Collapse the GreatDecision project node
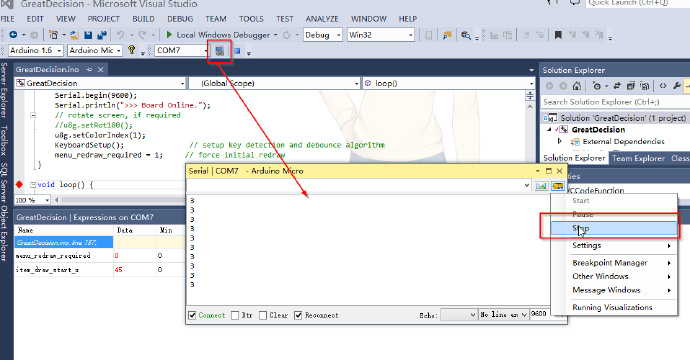Viewport: 690px width, 360px height. point(549,129)
